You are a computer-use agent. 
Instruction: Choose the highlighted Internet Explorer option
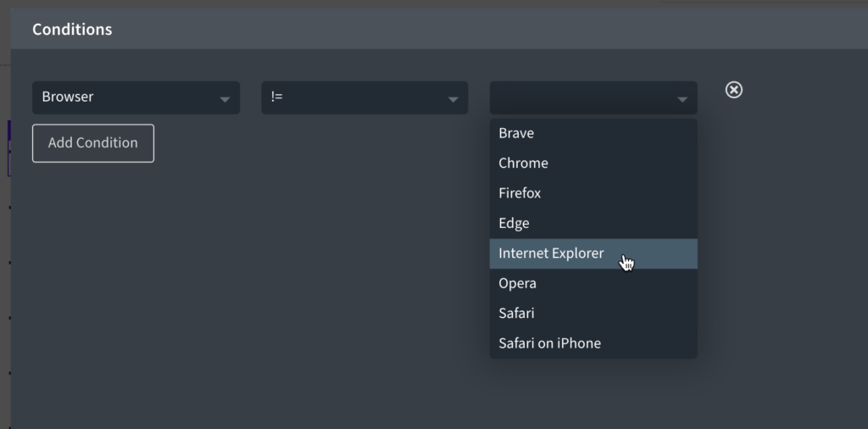[x=593, y=253]
